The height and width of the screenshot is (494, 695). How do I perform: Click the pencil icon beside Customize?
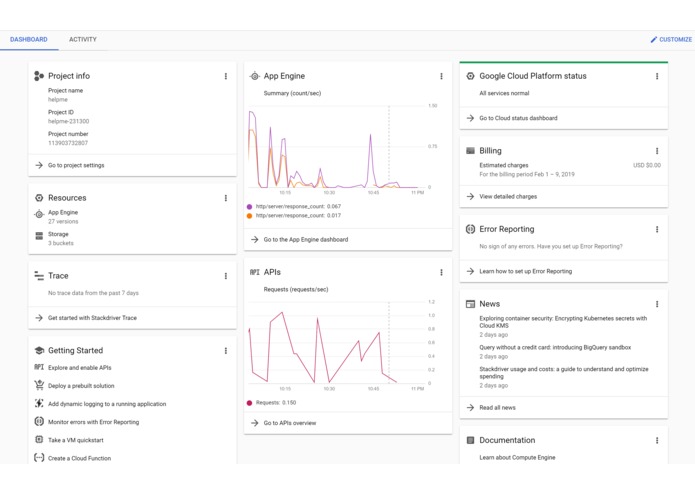(x=654, y=39)
